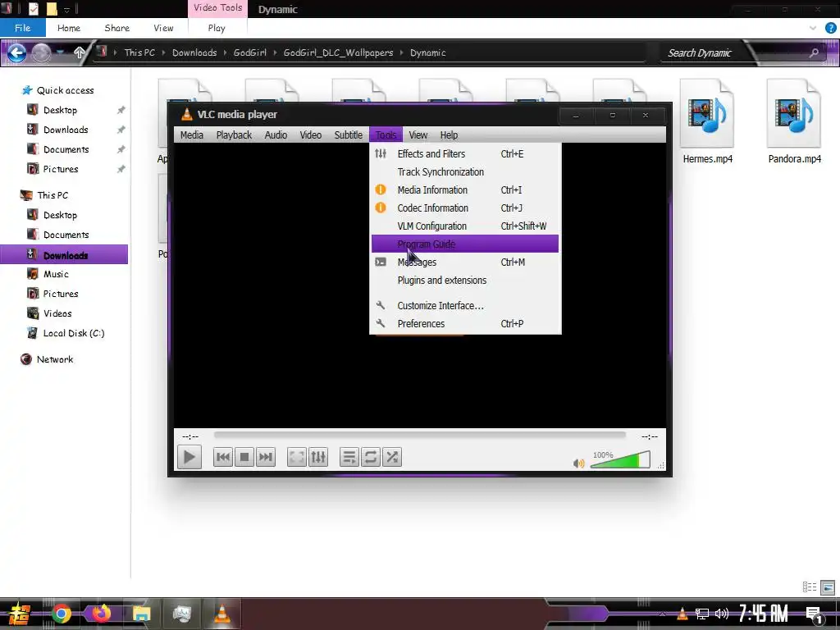Open Codec Information menu entry
This screenshot has height=630, width=840.
point(465,208)
